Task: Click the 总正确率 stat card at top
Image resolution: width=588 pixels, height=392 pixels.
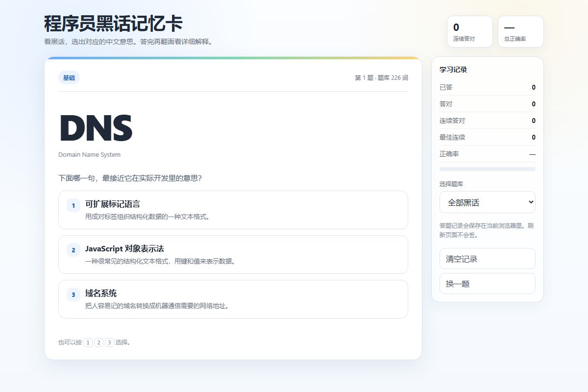Action: pyautogui.click(x=521, y=32)
